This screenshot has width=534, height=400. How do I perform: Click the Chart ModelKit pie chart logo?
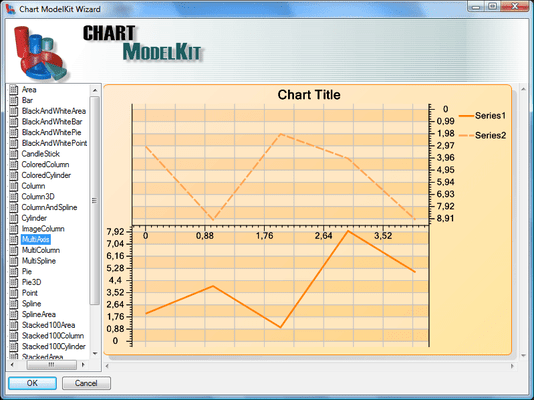coord(41,53)
